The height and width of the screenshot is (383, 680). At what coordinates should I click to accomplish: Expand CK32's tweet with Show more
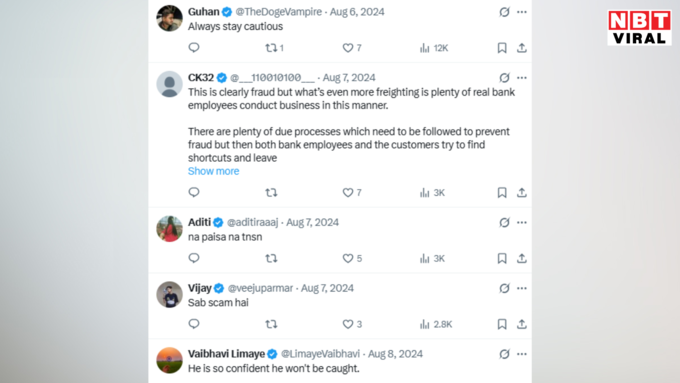point(213,171)
